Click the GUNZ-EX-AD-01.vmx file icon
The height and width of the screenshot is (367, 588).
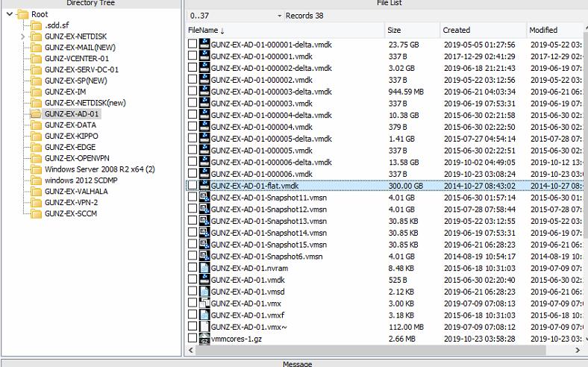coord(204,304)
